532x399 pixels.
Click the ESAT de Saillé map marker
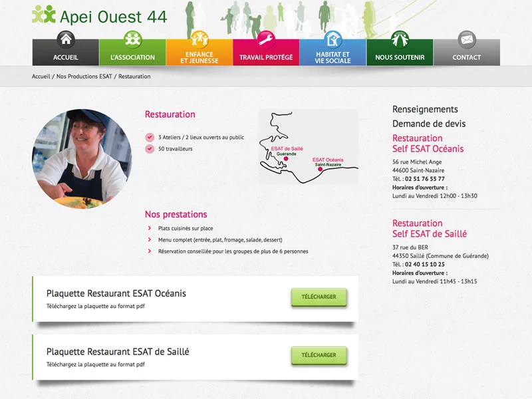click(x=286, y=159)
